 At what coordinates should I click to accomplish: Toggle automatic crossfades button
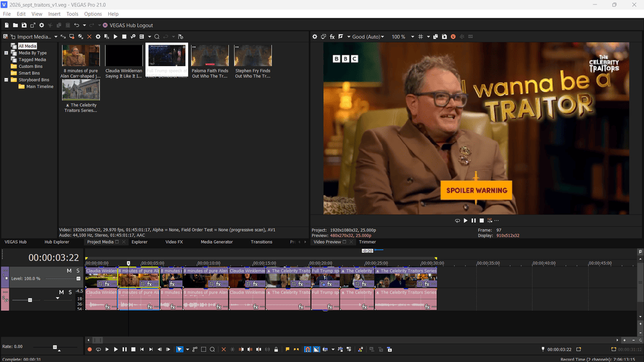316,349
